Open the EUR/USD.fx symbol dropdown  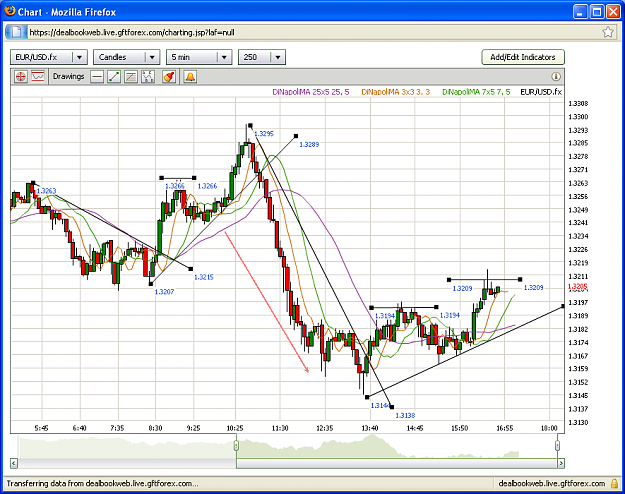tap(49, 57)
